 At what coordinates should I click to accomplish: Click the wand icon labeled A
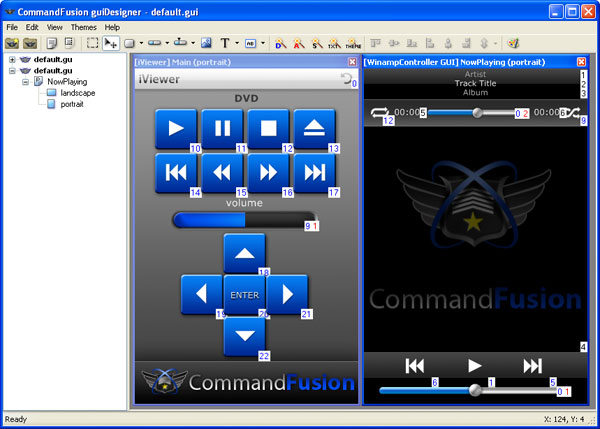point(299,43)
